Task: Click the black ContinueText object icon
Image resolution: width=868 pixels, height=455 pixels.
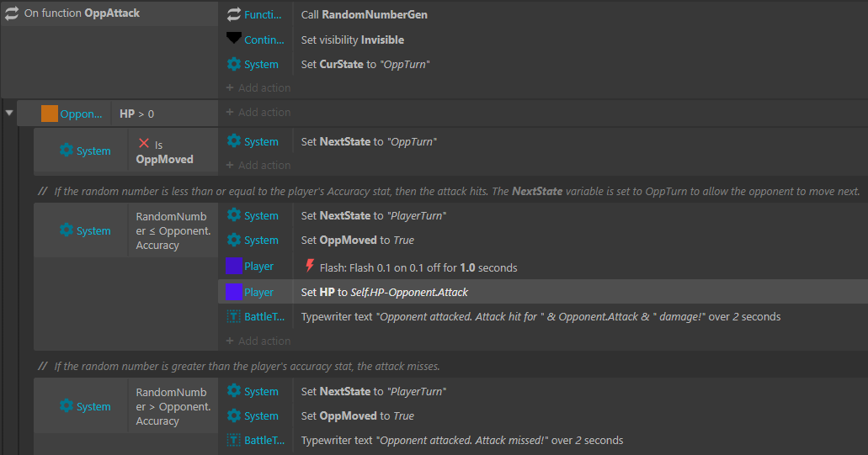Action: tap(233, 39)
